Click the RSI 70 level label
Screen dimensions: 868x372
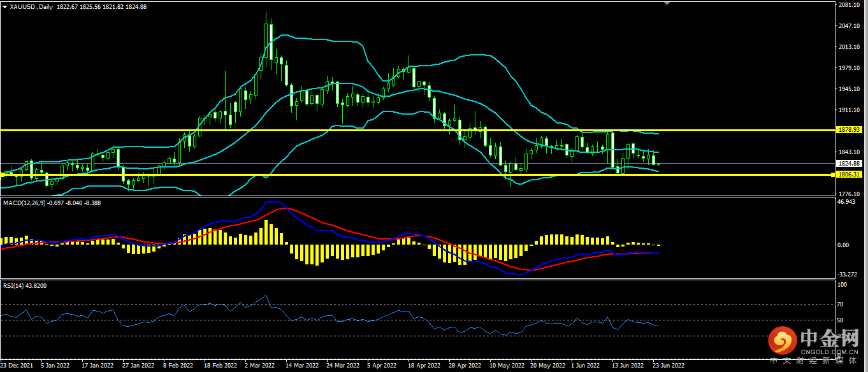(x=841, y=304)
